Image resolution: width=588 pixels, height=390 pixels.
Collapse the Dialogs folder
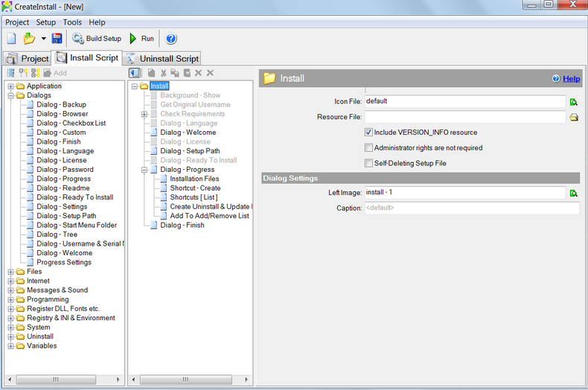coord(11,95)
